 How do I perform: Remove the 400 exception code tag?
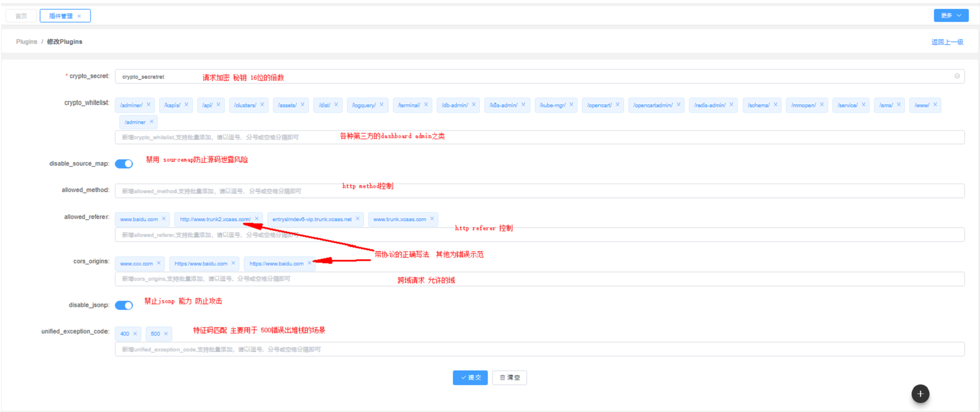point(135,334)
